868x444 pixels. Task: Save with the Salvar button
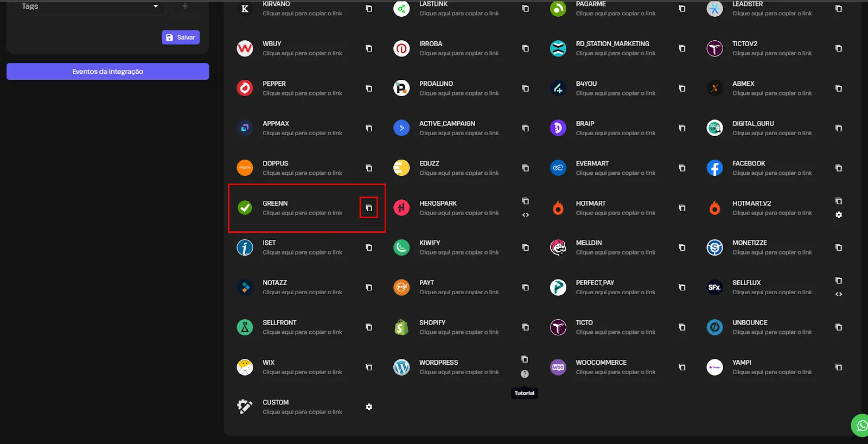[x=181, y=37]
